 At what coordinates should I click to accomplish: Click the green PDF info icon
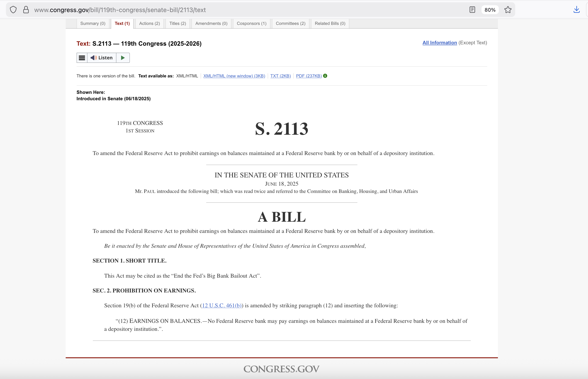(325, 76)
